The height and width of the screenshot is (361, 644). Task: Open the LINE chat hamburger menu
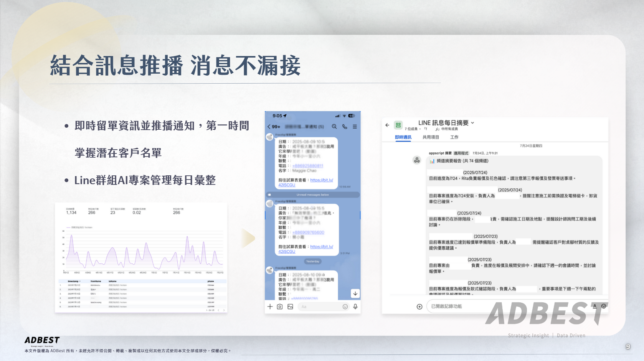point(355,127)
